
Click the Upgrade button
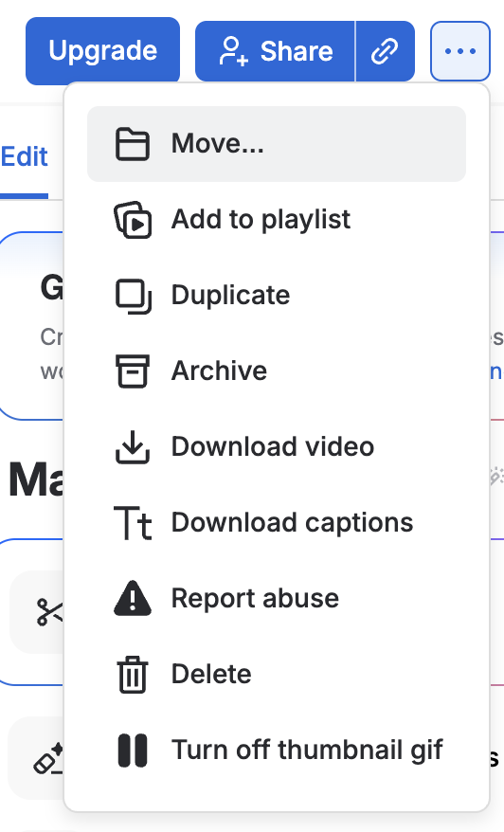(102, 51)
